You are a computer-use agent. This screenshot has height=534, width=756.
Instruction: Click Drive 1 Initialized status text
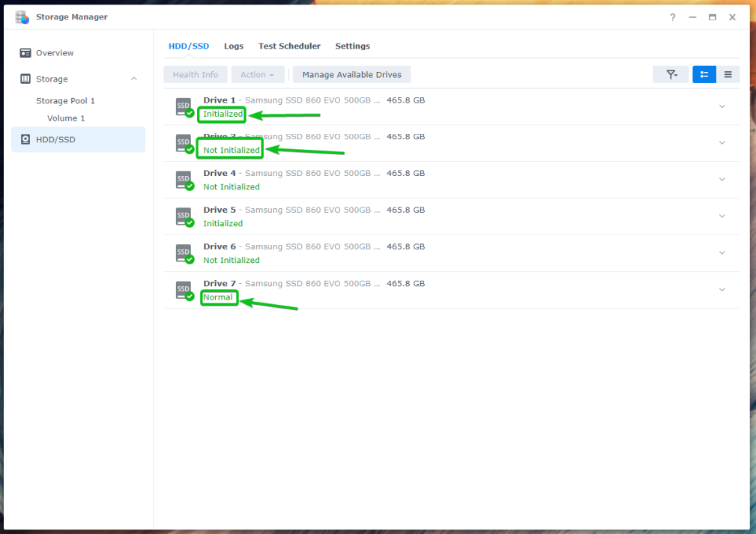point(223,115)
